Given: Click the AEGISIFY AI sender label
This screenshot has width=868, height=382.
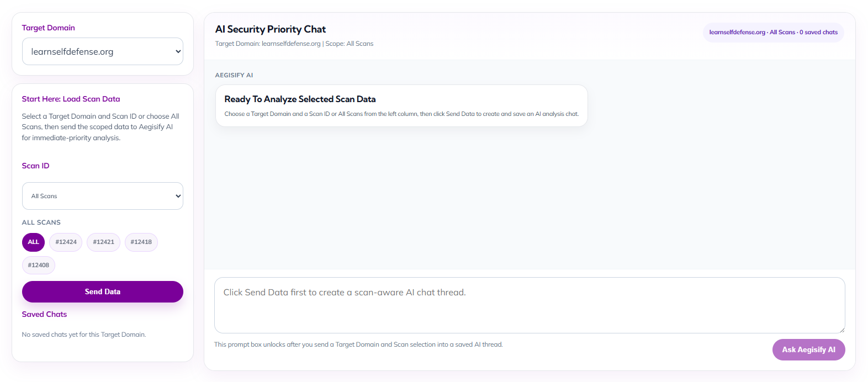Looking at the screenshot, I should pos(234,75).
